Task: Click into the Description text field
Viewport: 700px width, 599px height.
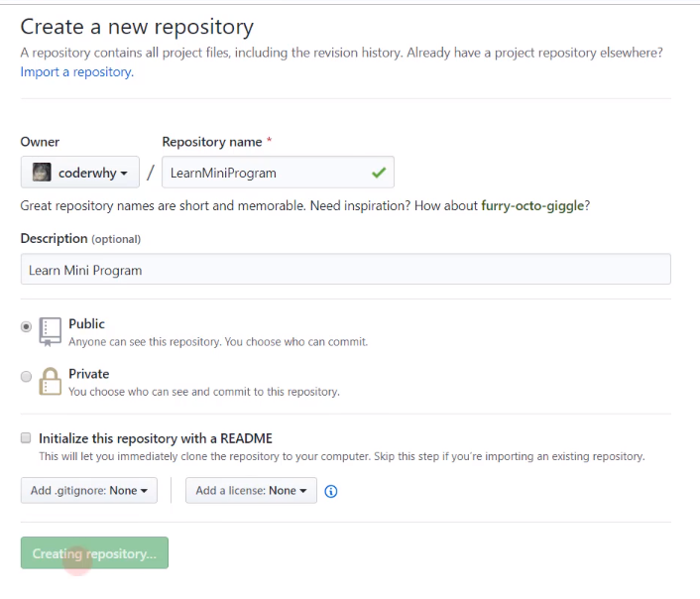Action: click(x=345, y=270)
